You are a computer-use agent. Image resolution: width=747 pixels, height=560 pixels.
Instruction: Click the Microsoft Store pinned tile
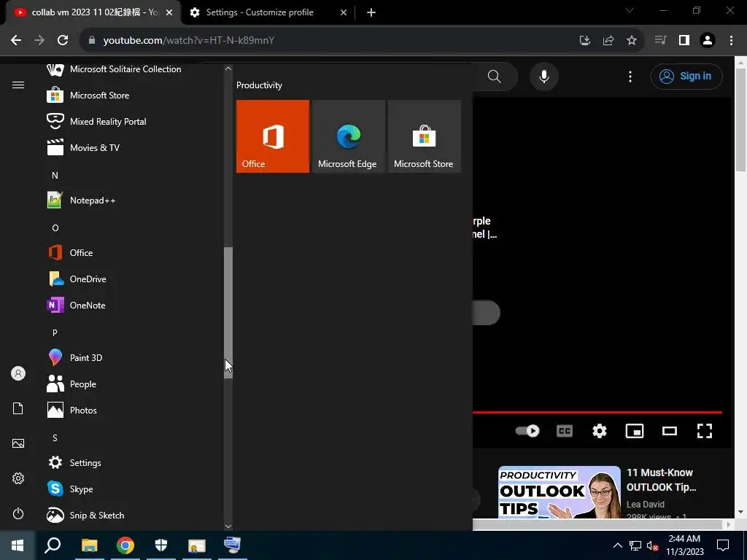point(425,136)
